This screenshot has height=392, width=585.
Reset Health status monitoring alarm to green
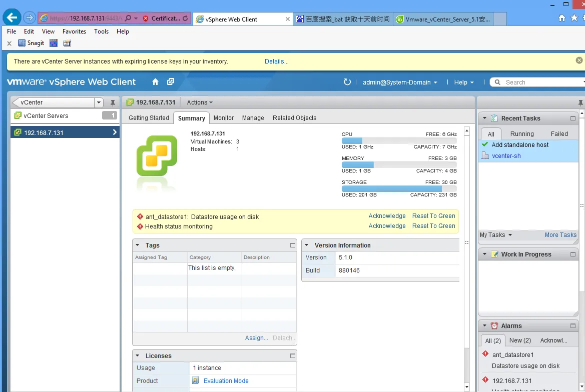433,226
